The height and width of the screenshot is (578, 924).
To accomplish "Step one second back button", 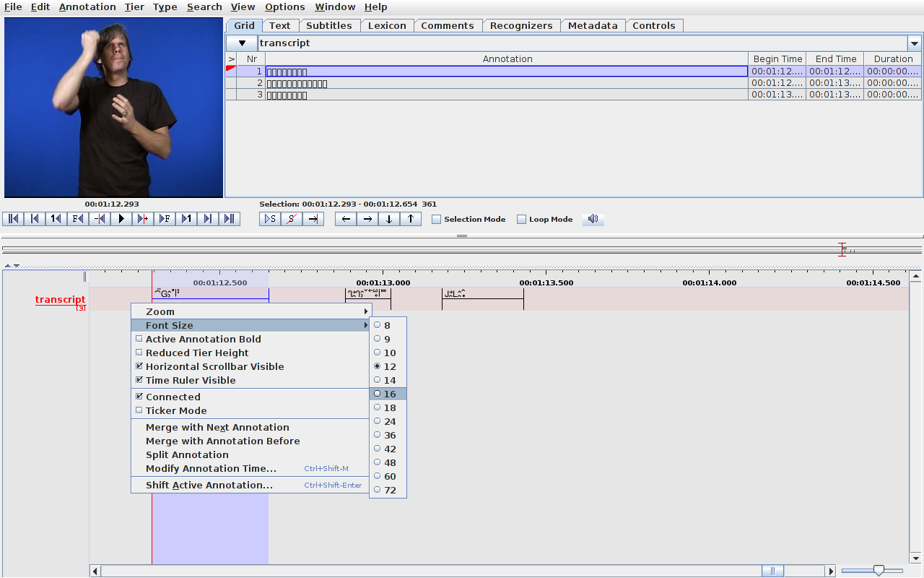I will pyautogui.click(x=56, y=219).
